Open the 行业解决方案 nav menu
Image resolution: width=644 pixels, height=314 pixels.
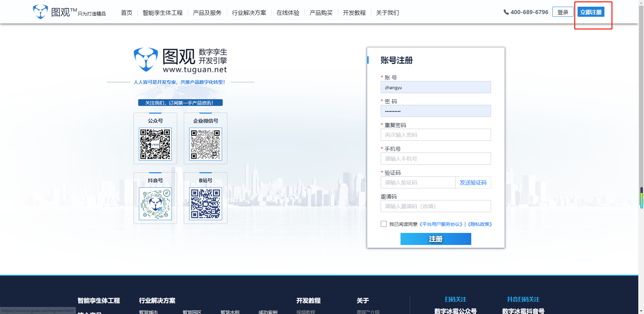click(x=249, y=13)
